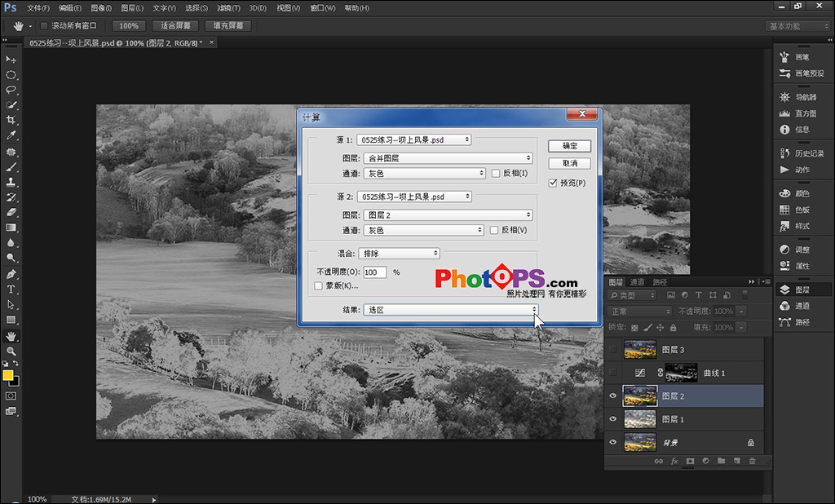Open the 滤镜(T) menu
This screenshot has width=835, height=504.
tap(228, 8)
